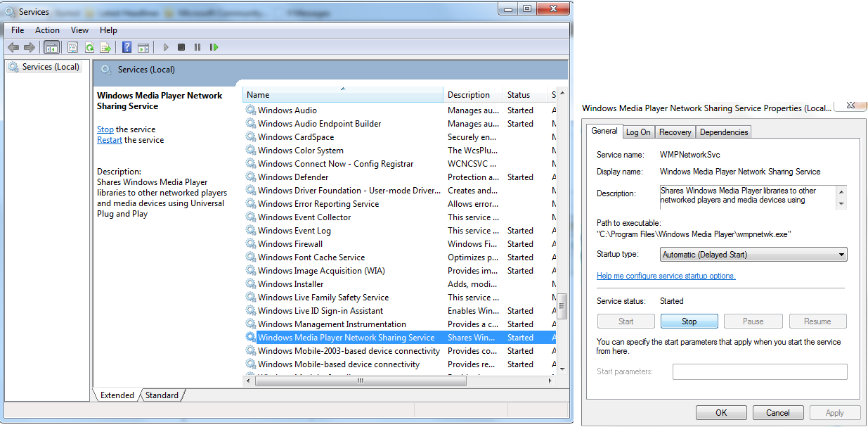This screenshot has width=868, height=427.
Task: Click the Export List toolbar icon
Action: coord(105,47)
